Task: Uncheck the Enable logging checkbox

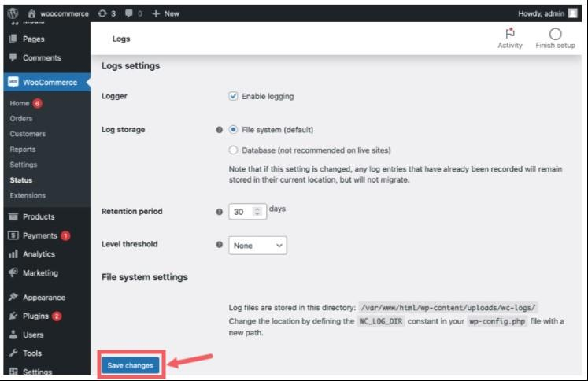Action: [234, 96]
